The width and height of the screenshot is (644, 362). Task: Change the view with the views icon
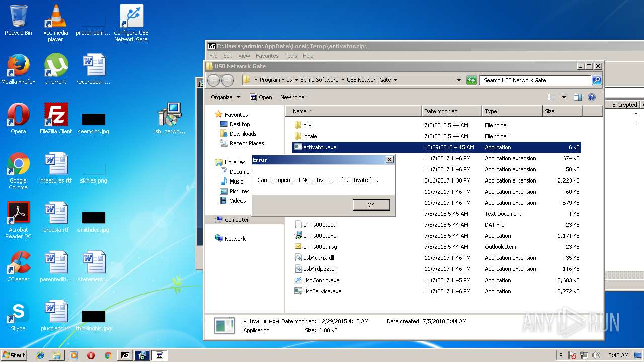pyautogui.click(x=552, y=97)
